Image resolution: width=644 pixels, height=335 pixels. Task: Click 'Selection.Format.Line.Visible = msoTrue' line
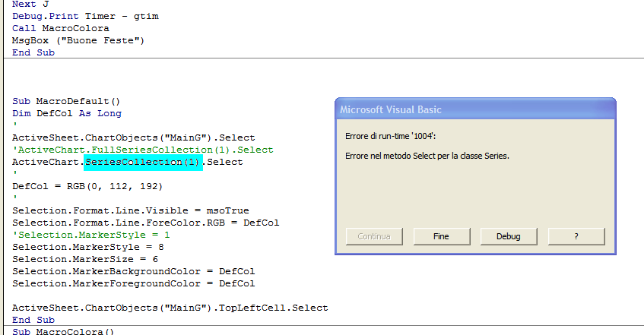point(131,210)
